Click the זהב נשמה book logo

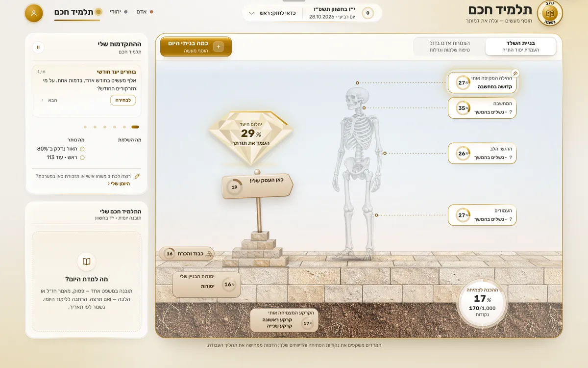550,13
